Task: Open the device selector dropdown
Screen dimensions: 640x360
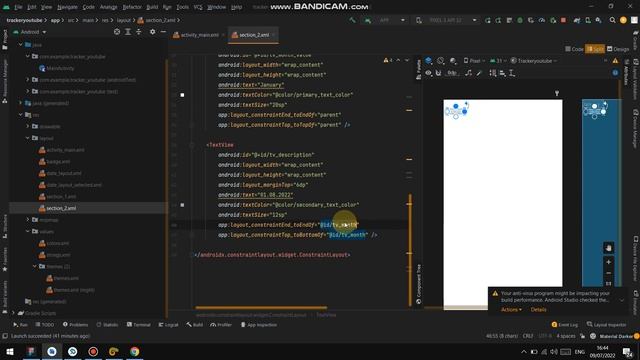Action: (x=447, y=20)
